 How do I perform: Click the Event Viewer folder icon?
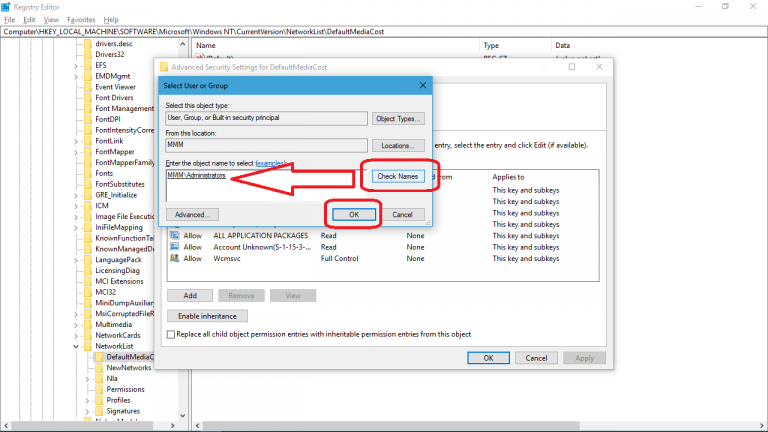[88, 87]
